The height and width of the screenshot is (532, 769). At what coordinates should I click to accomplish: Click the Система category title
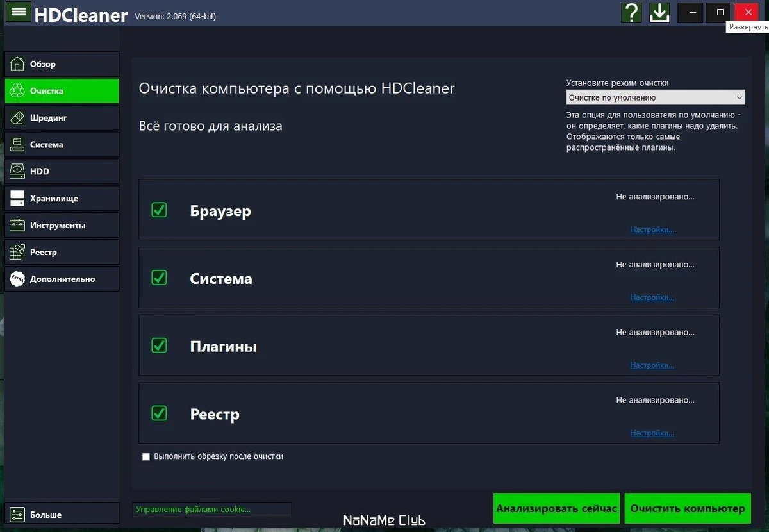tap(221, 279)
